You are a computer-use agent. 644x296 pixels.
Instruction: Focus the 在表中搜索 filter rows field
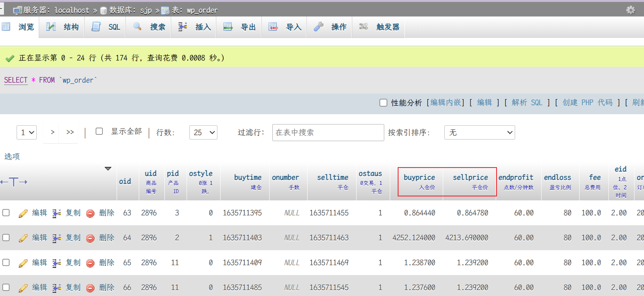pyautogui.click(x=328, y=132)
